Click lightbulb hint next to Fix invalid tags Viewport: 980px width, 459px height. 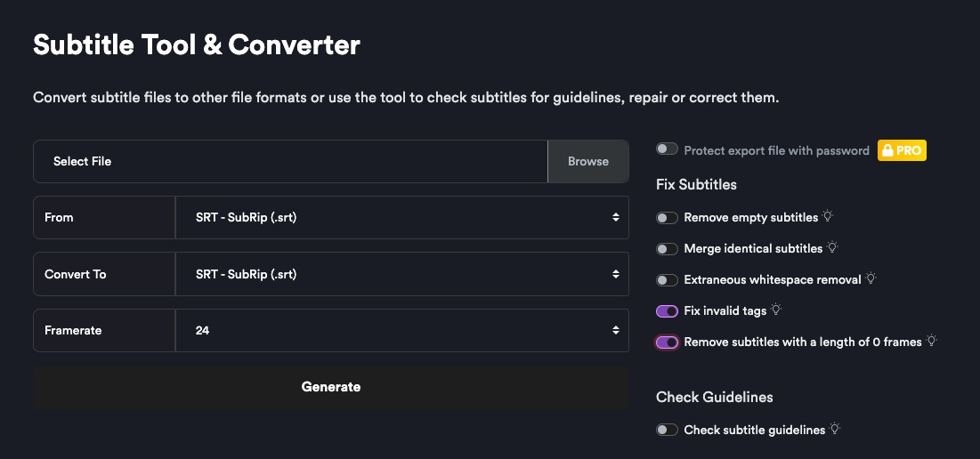776,310
